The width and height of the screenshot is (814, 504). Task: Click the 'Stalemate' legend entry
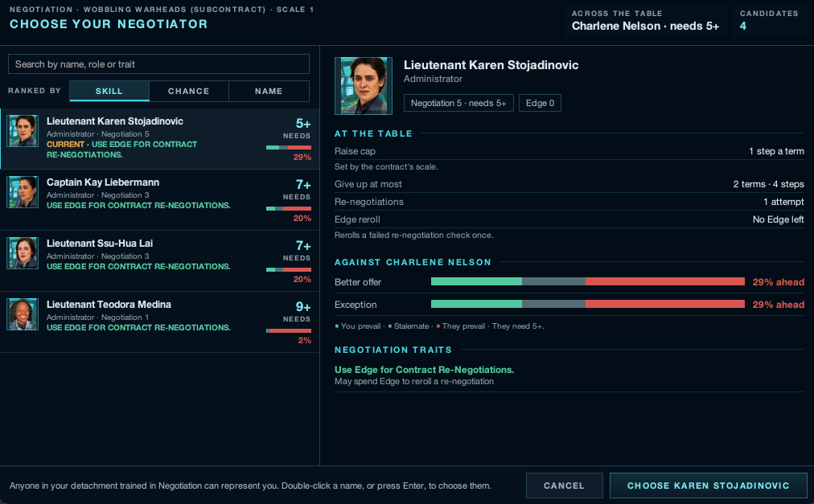coord(409,326)
